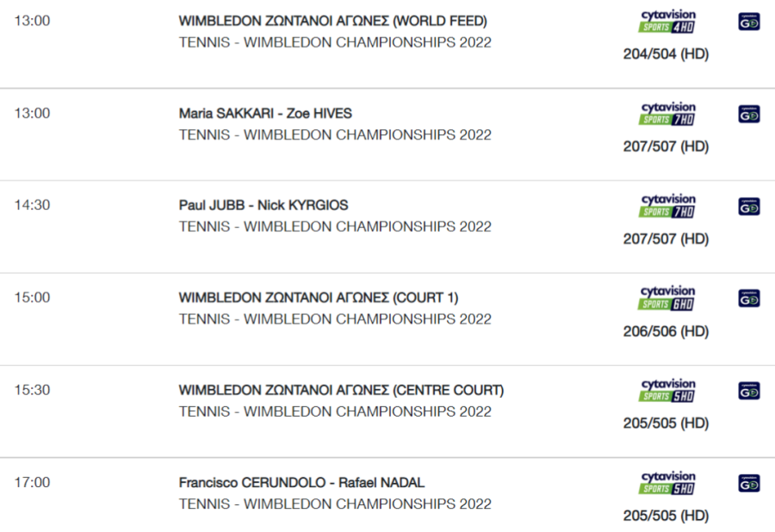The width and height of the screenshot is (775, 532).
Task: Click Cytavision Sports 4HD logo
Action: pos(667,22)
